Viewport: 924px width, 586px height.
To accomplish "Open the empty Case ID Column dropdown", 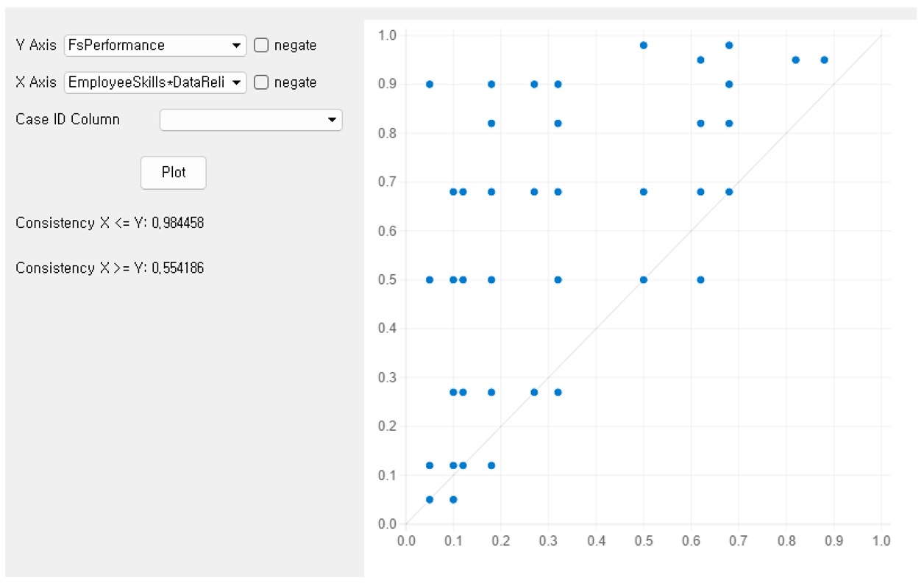I will click(x=251, y=120).
